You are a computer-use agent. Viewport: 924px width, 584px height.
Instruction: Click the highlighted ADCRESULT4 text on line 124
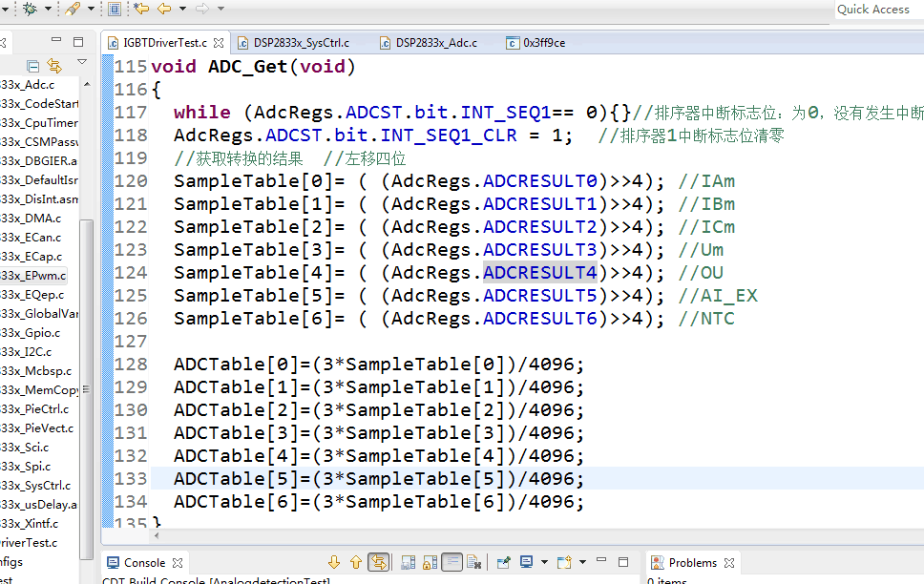(x=539, y=272)
